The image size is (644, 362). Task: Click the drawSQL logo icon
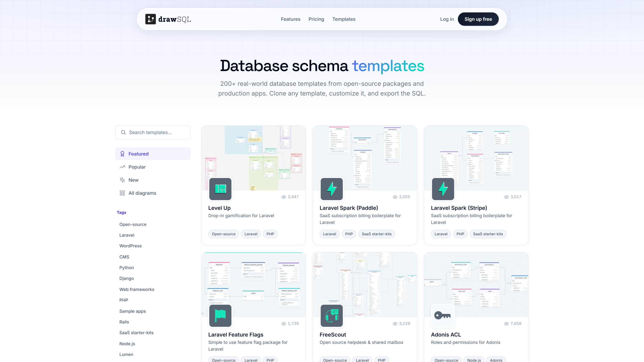pyautogui.click(x=150, y=19)
